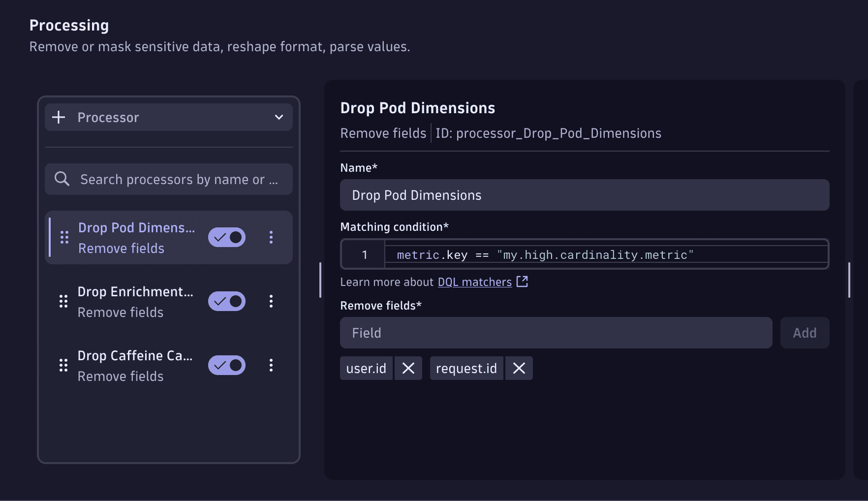868x501 pixels.
Task: Click the Add button next to the Field input
Action: [805, 333]
